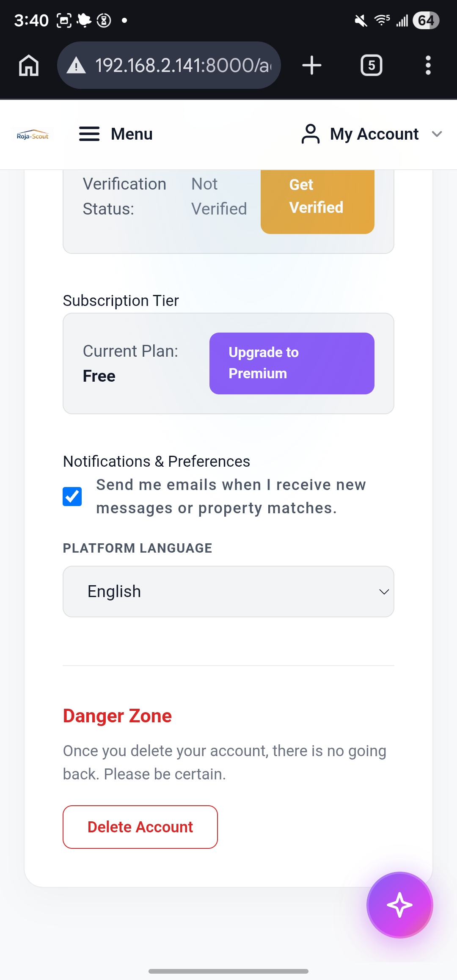Expand the My Account dropdown chevron

[x=437, y=134]
